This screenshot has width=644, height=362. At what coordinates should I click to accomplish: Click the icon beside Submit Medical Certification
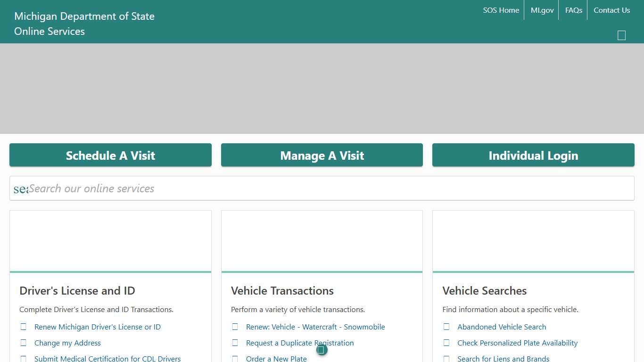[24, 359]
